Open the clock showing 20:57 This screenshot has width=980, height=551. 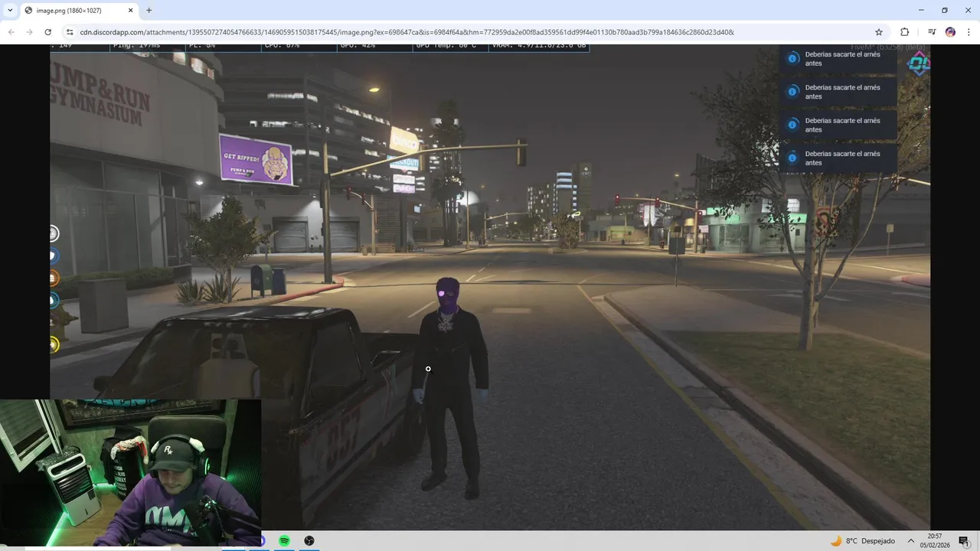[935, 541]
